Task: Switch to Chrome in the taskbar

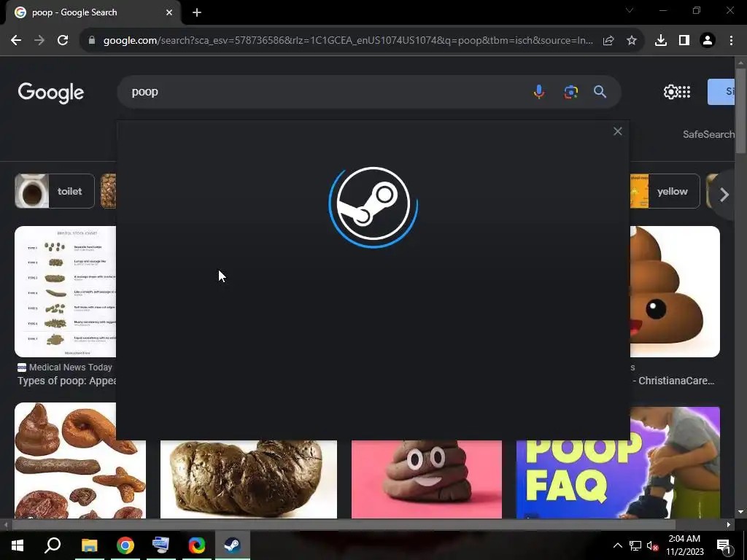Action: tap(125, 545)
